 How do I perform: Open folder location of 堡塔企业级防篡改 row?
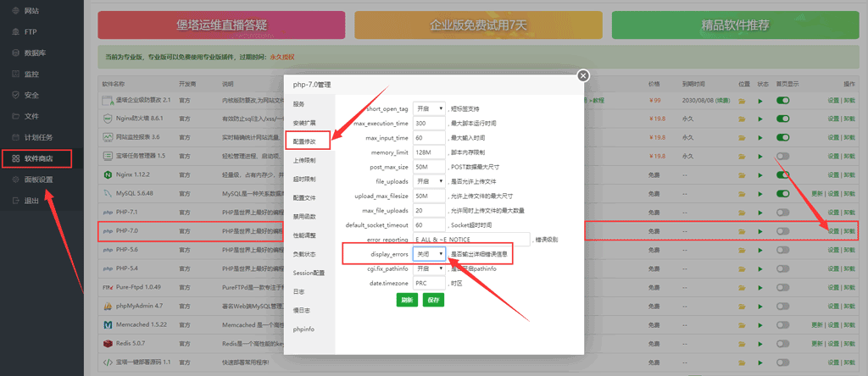pyautogui.click(x=742, y=101)
